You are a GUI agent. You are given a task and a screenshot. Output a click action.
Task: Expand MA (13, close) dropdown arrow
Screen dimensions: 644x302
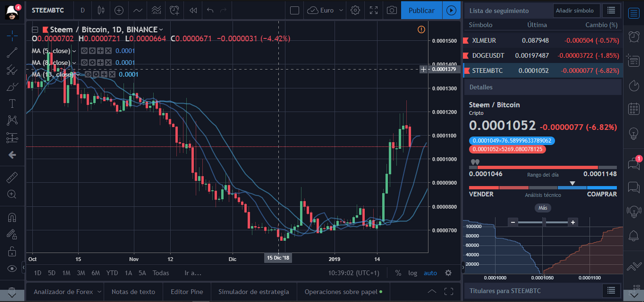coord(78,74)
